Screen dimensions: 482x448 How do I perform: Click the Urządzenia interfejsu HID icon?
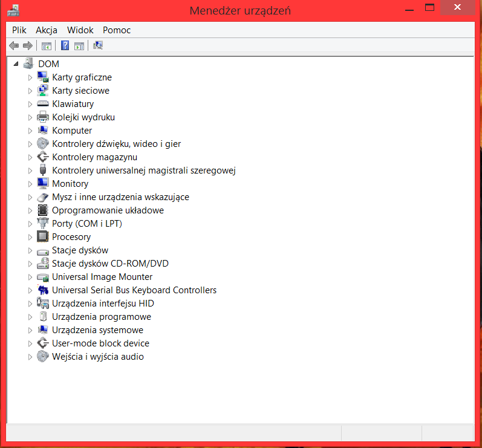(43, 303)
